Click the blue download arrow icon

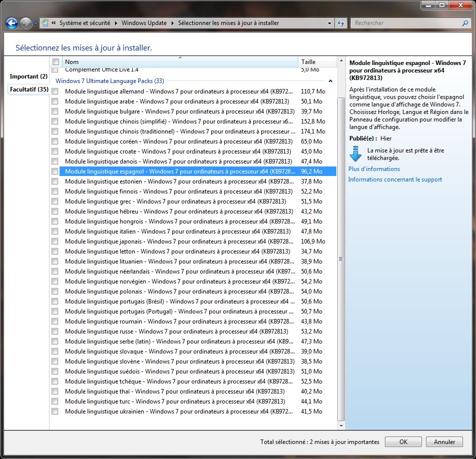coord(355,153)
